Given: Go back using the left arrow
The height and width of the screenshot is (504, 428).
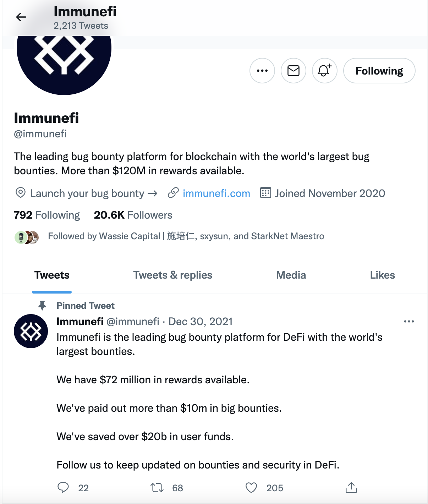Looking at the screenshot, I should [x=21, y=17].
